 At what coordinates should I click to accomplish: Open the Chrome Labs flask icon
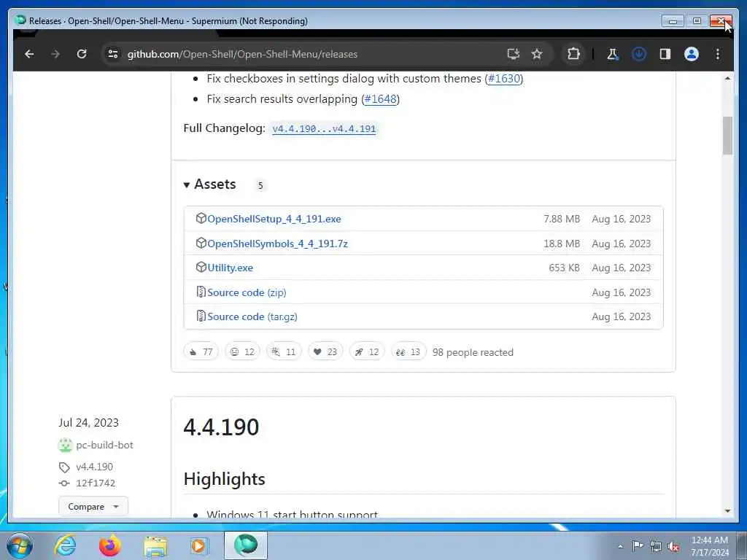pos(612,54)
